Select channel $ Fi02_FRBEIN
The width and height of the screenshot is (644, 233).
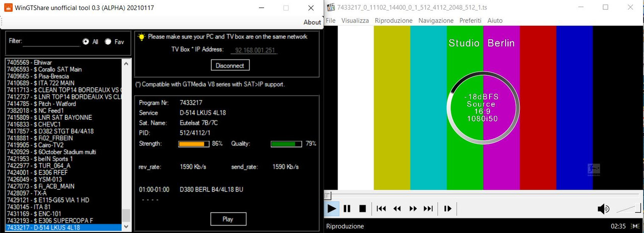tap(63, 138)
